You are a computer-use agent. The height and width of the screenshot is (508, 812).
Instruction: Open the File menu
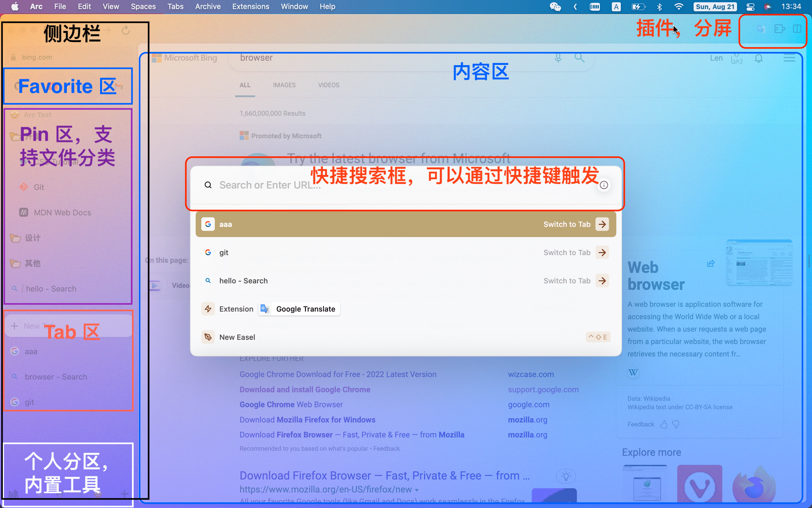(60, 6)
